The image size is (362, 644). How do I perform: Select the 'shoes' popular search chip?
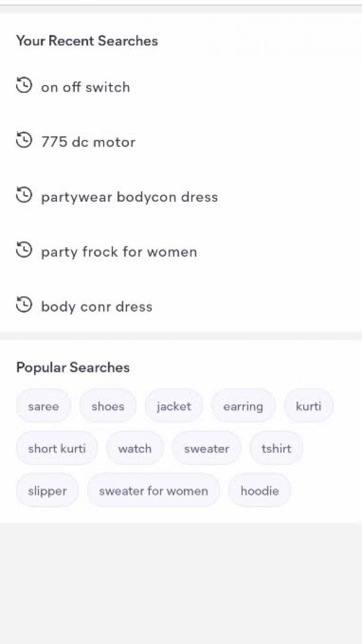click(x=108, y=406)
